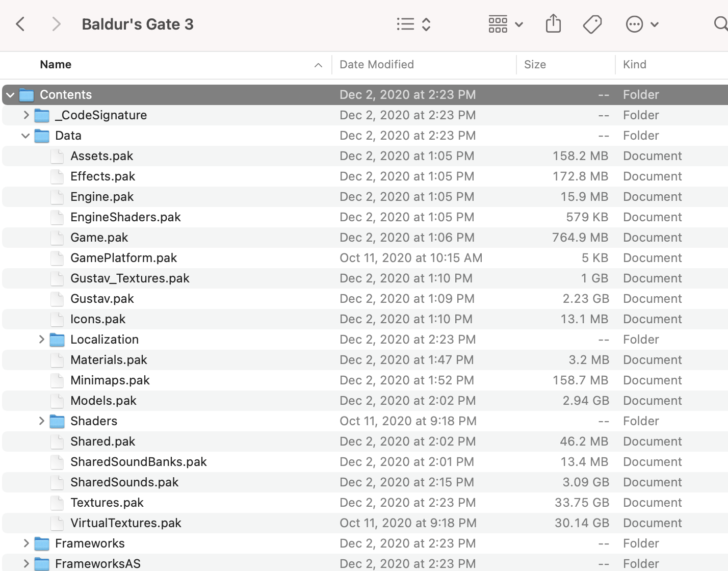Expand the Shaders folder
Image resolution: width=728 pixels, height=571 pixels.
pos(41,421)
